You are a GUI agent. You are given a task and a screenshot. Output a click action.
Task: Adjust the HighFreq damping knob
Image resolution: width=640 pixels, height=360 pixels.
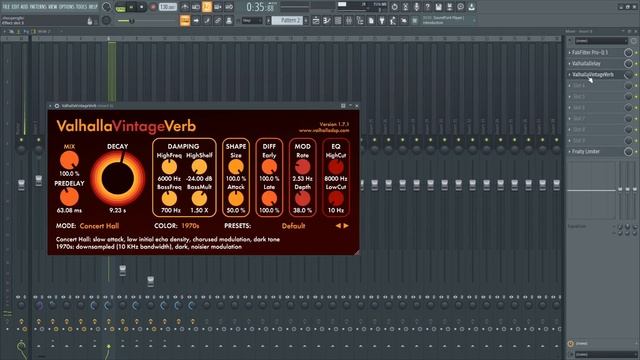(169, 167)
